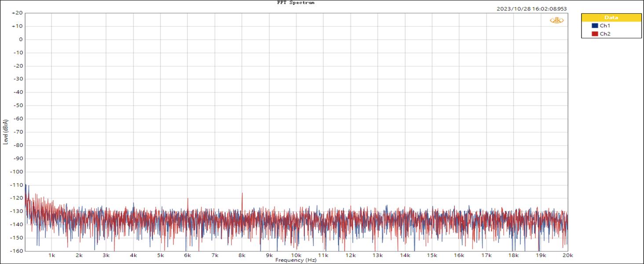Select the Ch1 legend label
The image size is (644, 264).
605,26
